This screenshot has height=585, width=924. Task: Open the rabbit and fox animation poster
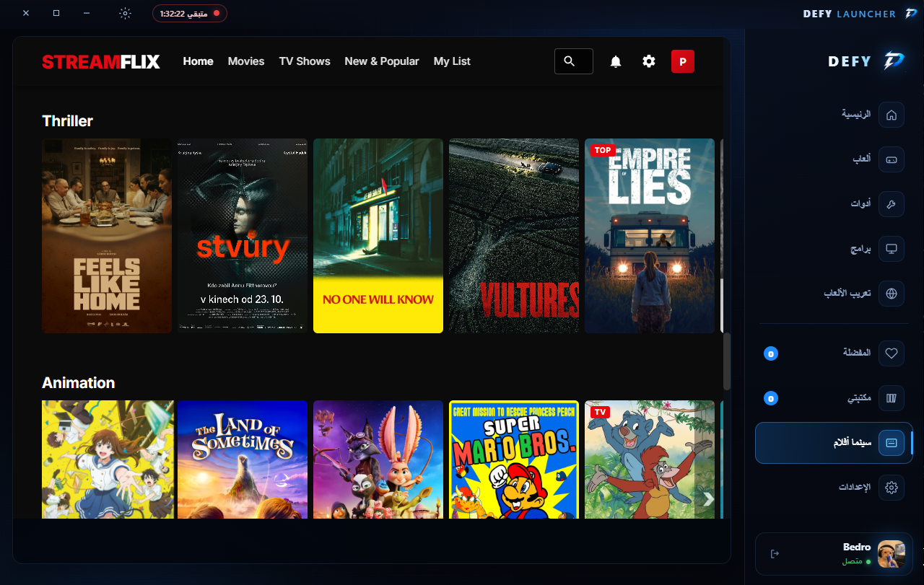tap(378, 459)
